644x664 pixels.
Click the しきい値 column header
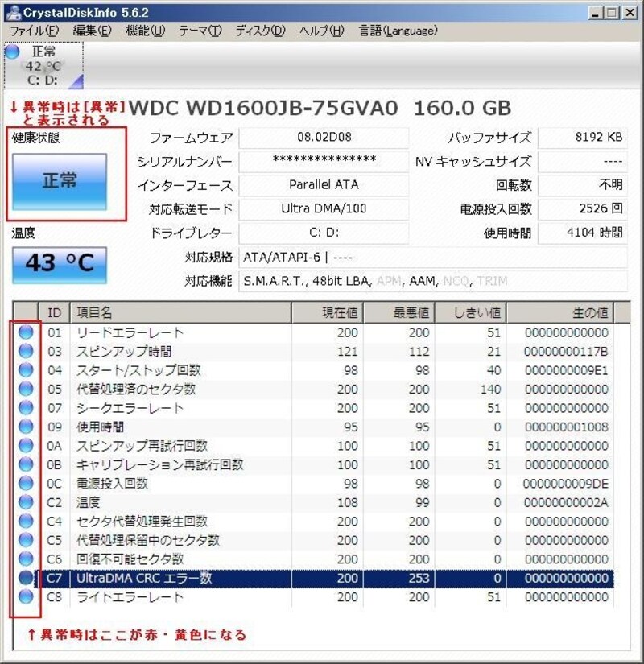(471, 312)
